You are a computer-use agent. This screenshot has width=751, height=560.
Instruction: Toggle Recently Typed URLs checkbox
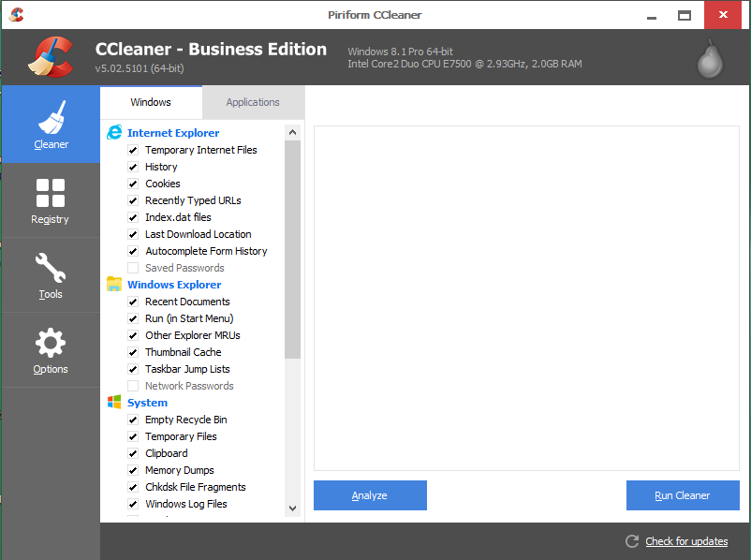pyautogui.click(x=133, y=200)
